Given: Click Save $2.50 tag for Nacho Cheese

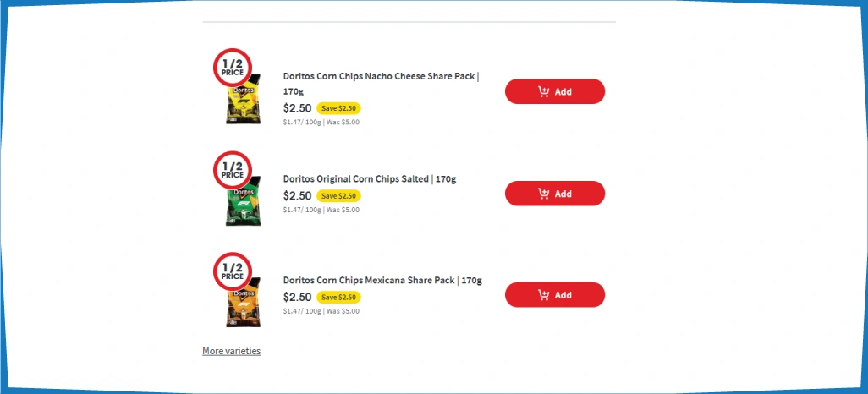Looking at the screenshot, I should pyautogui.click(x=338, y=108).
